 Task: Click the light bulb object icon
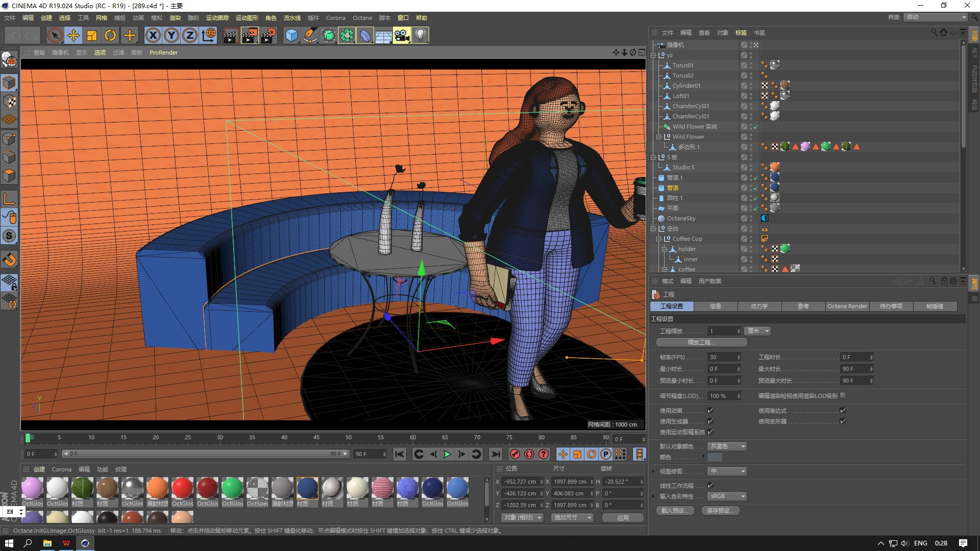coord(420,35)
